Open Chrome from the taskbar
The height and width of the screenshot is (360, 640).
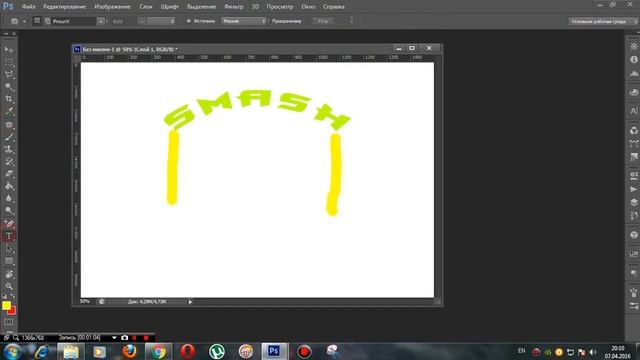158,351
